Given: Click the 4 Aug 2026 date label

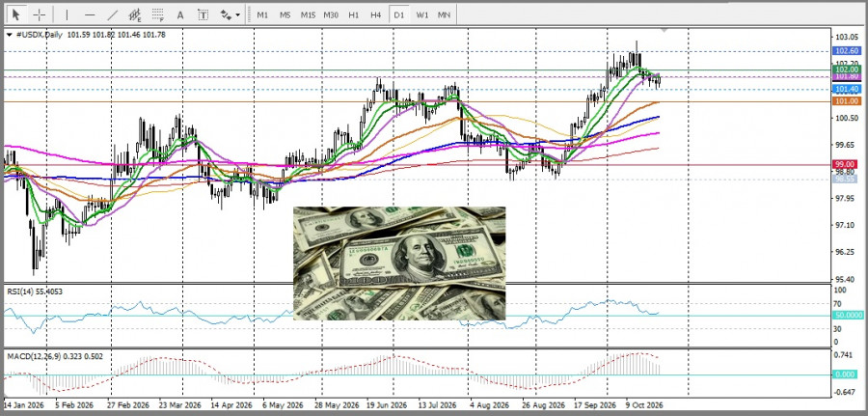Looking at the screenshot, I should [489, 405].
